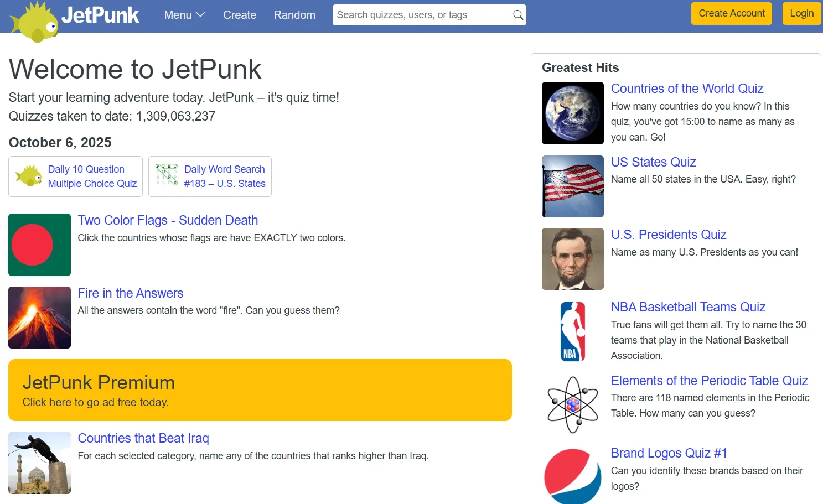
Task: Open the Create page from navbar
Action: point(240,15)
